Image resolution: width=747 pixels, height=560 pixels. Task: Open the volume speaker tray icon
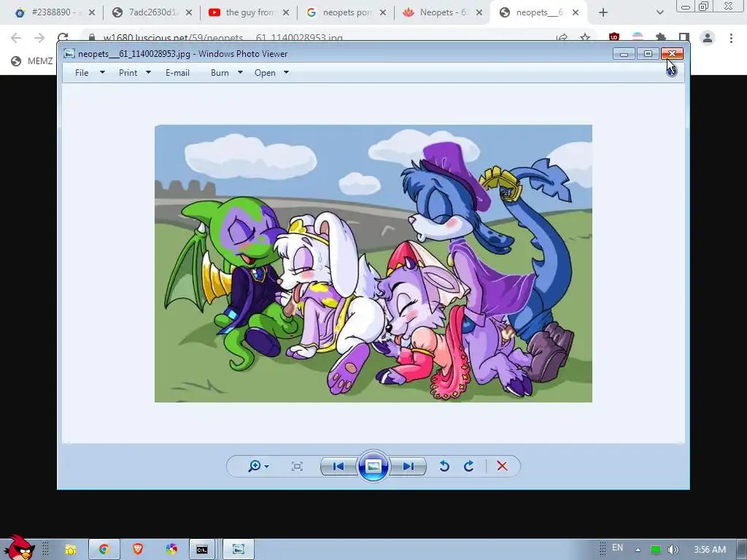(x=673, y=550)
